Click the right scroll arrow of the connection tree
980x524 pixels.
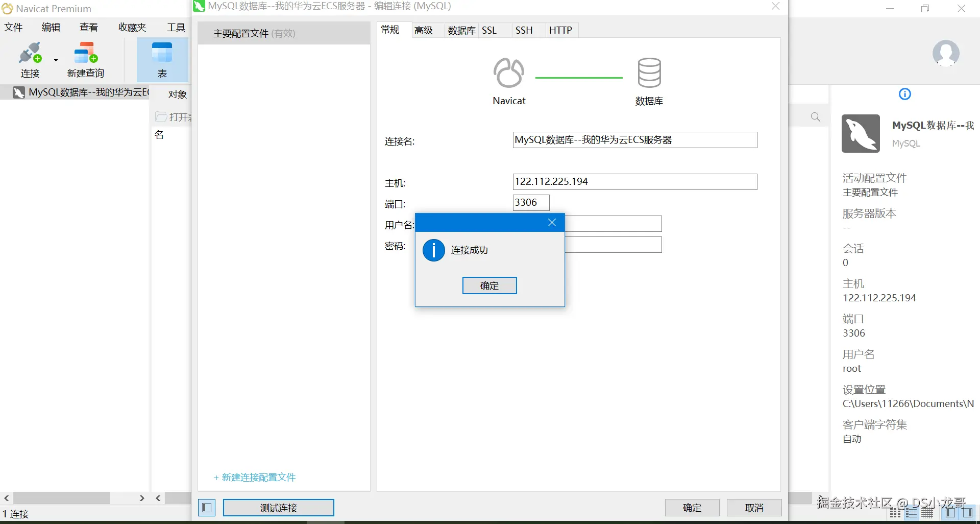pyautogui.click(x=142, y=498)
